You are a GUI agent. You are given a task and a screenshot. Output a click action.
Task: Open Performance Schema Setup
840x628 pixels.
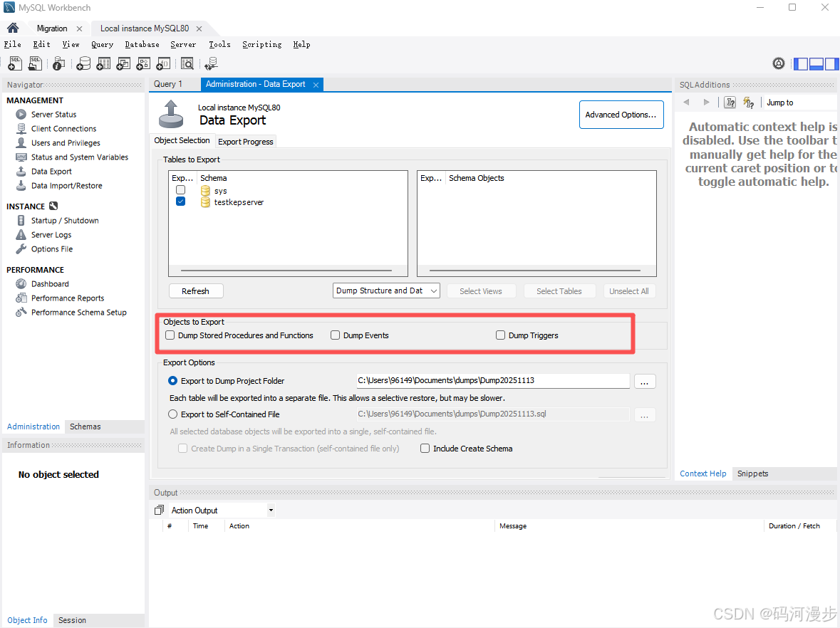[79, 312]
